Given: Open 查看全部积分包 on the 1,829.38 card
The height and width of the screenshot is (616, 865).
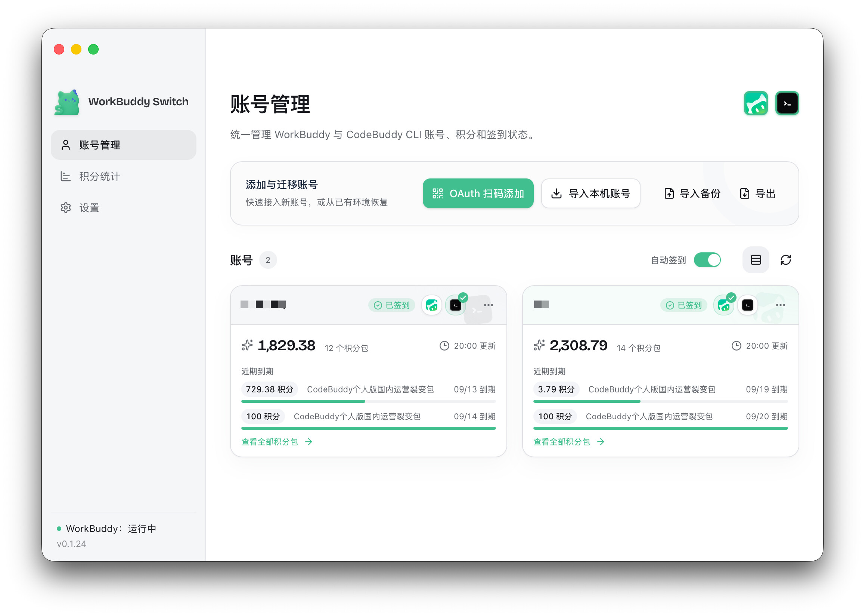Looking at the screenshot, I should coord(277,442).
